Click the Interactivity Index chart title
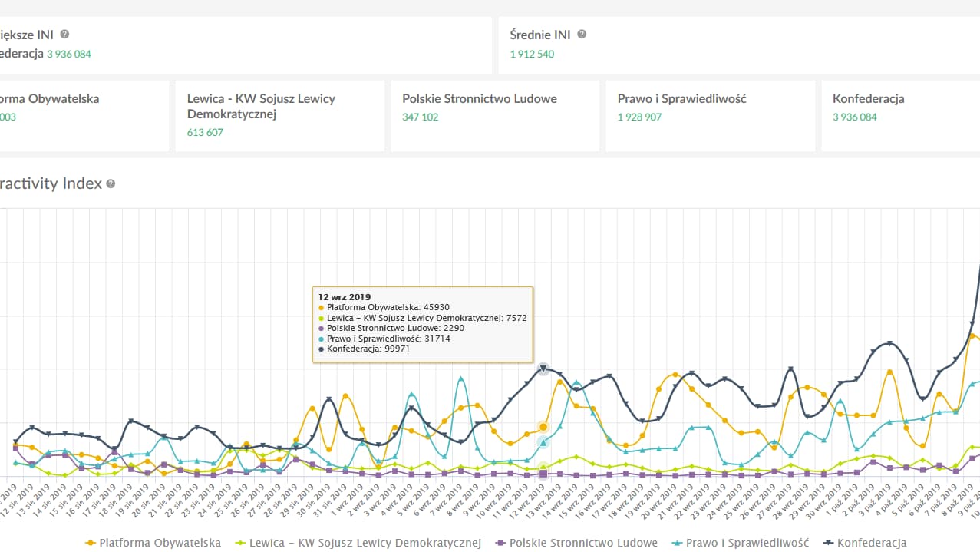Viewport: 980px width, 552px height. (x=51, y=184)
